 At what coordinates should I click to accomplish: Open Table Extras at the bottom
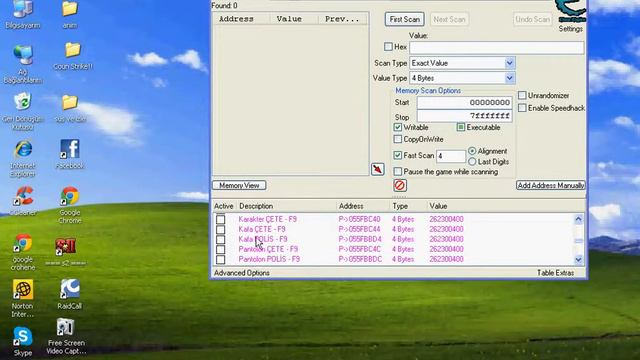[556, 273]
